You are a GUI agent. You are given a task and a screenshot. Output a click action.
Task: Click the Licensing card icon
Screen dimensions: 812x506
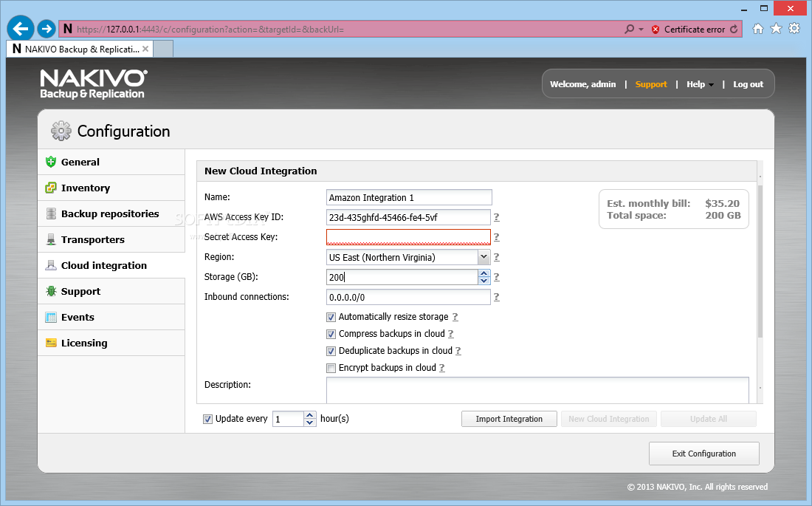(51, 343)
